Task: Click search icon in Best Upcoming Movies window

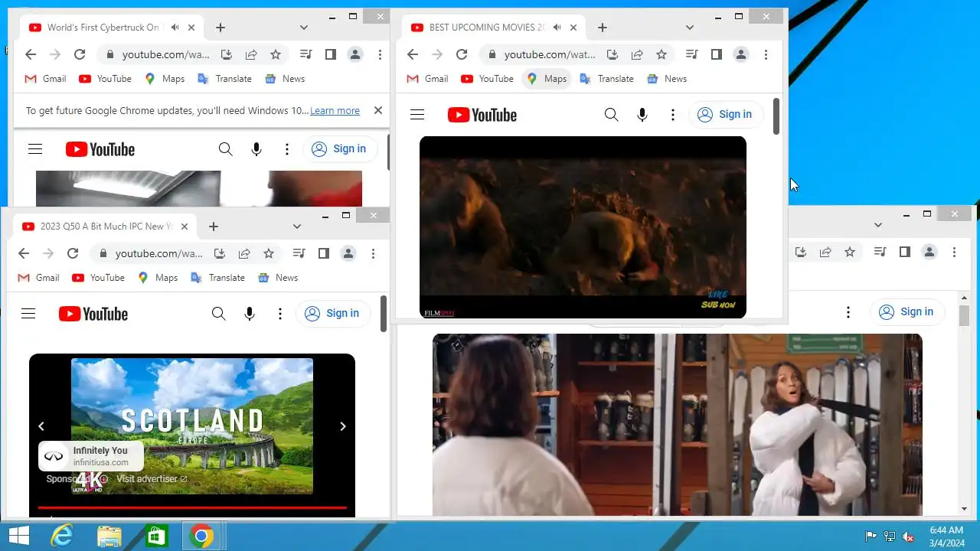Action: tap(611, 115)
